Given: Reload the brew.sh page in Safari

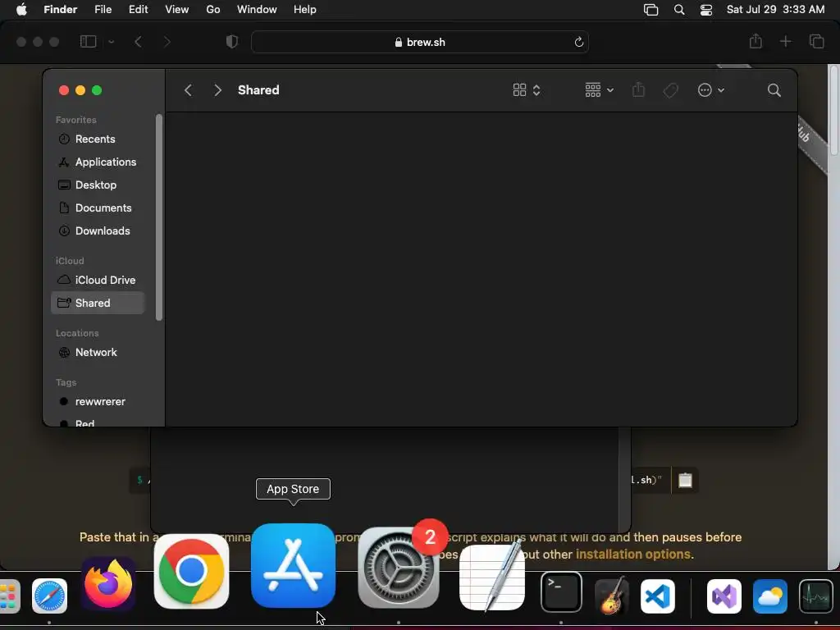Looking at the screenshot, I should point(578,42).
